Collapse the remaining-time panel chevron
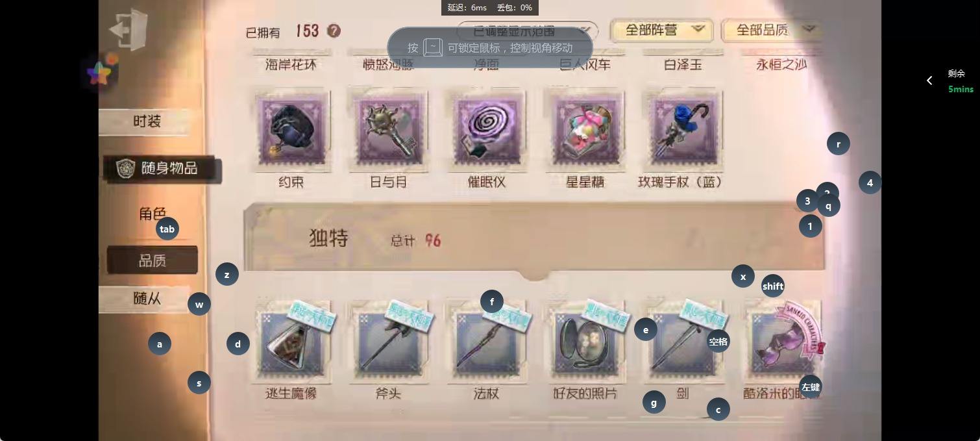Screen dimensions: 980x441 tap(929, 81)
